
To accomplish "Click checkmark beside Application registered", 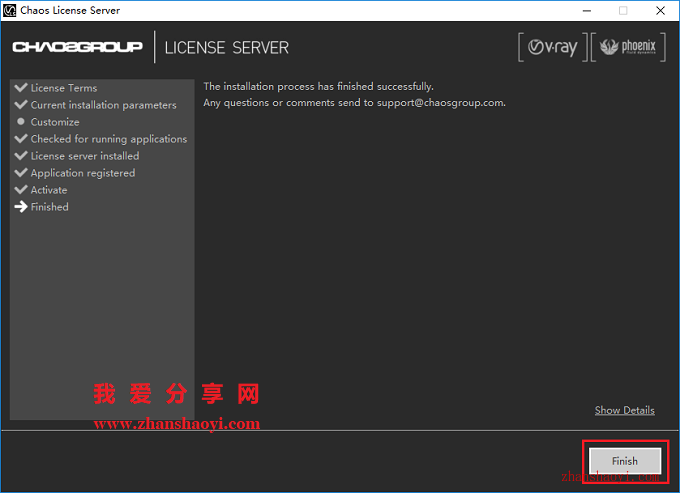I will pos(21,172).
